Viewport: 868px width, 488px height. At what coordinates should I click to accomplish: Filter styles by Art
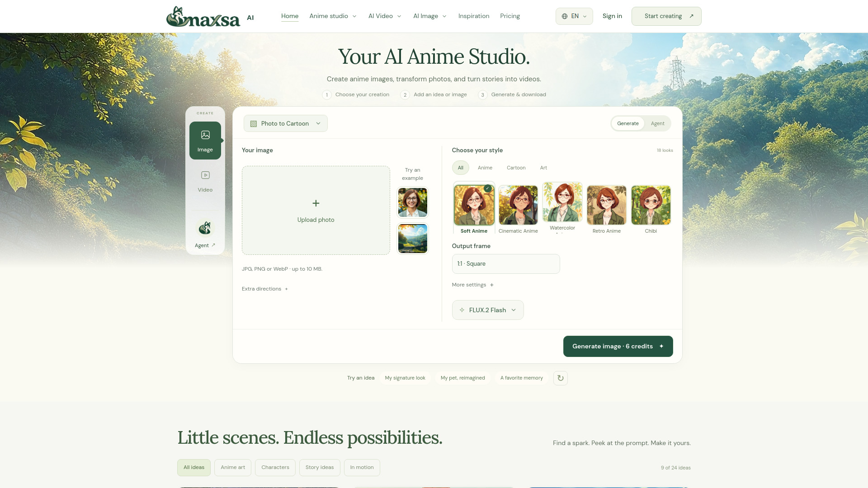click(x=544, y=168)
